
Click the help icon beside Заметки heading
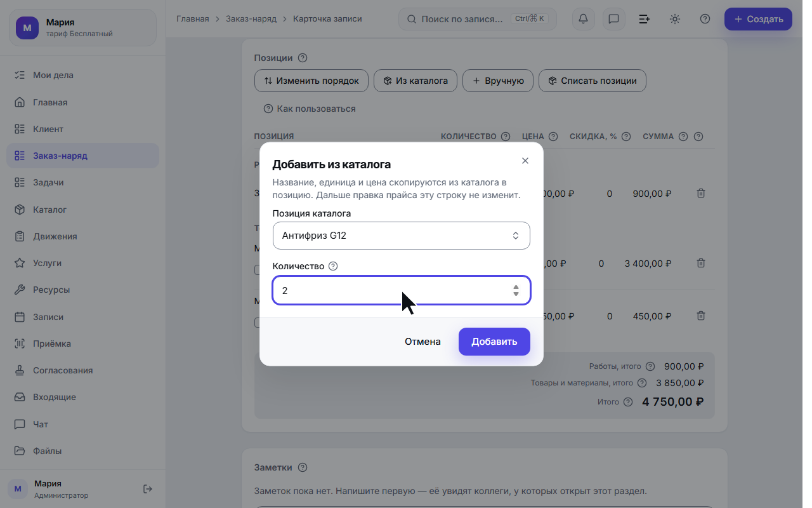click(303, 467)
